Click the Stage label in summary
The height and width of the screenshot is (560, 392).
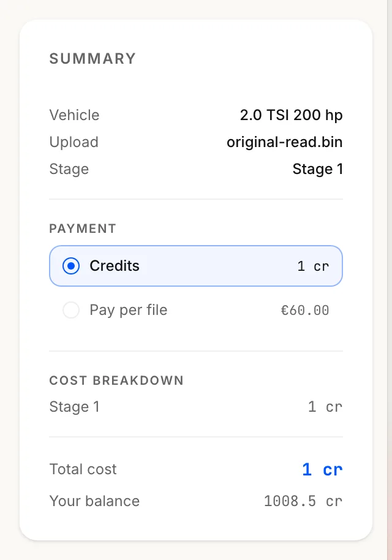(x=69, y=169)
